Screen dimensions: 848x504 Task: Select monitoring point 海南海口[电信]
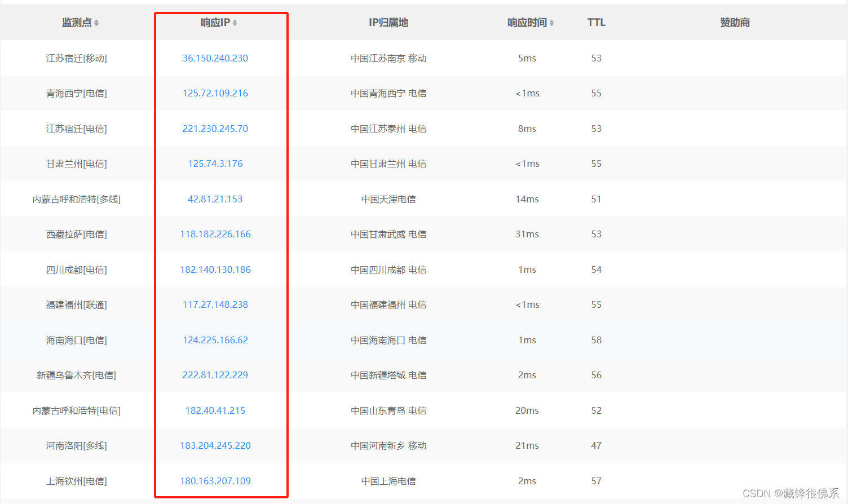coord(77,340)
